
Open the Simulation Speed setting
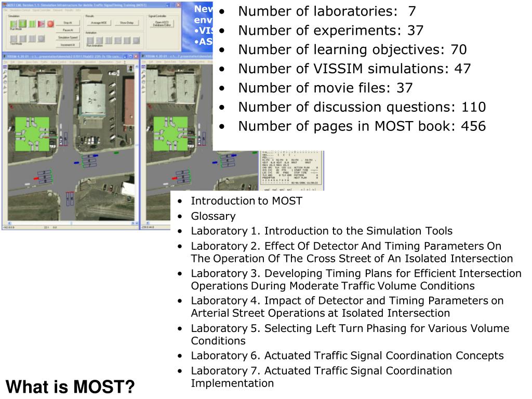point(68,37)
